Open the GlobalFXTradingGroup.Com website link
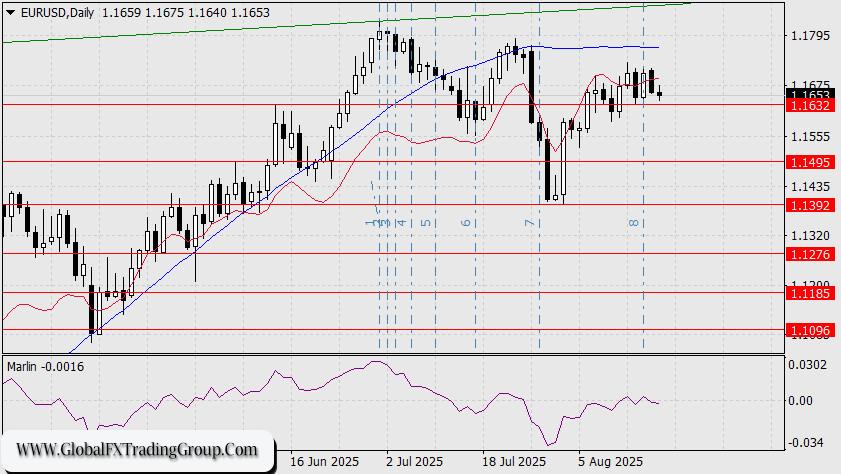Image resolution: width=841 pixels, height=474 pixels. click(x=138, y=449)
